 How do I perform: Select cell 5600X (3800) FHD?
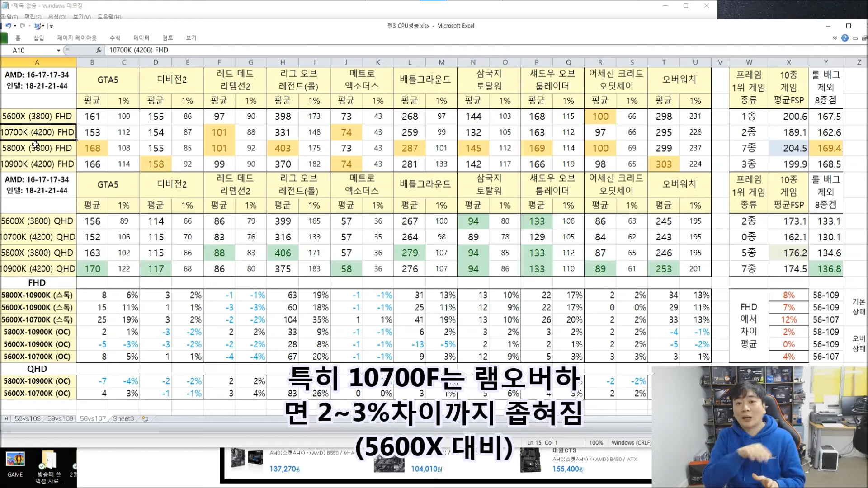point(38,117)
